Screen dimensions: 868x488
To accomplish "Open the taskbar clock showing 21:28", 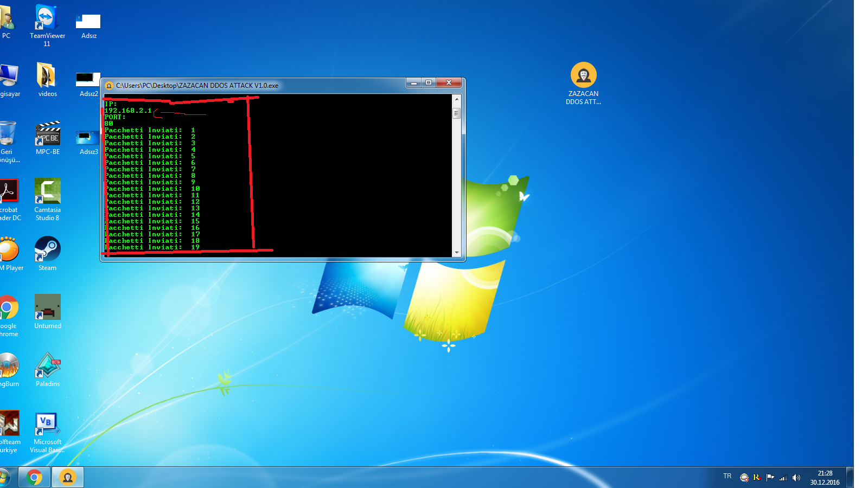I will click(x=825, y=478).
